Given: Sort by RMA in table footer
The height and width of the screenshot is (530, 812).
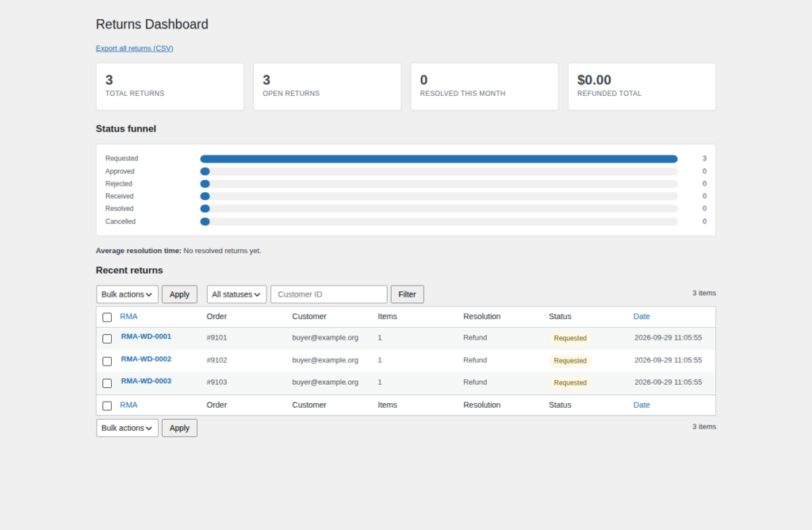Looking at the screenshot, I should coord(129,405).
